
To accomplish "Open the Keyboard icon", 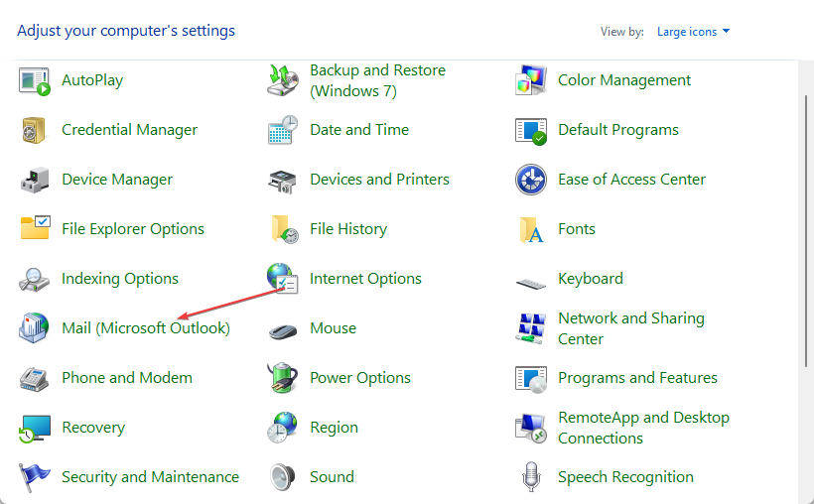I will tap(531, 284).
